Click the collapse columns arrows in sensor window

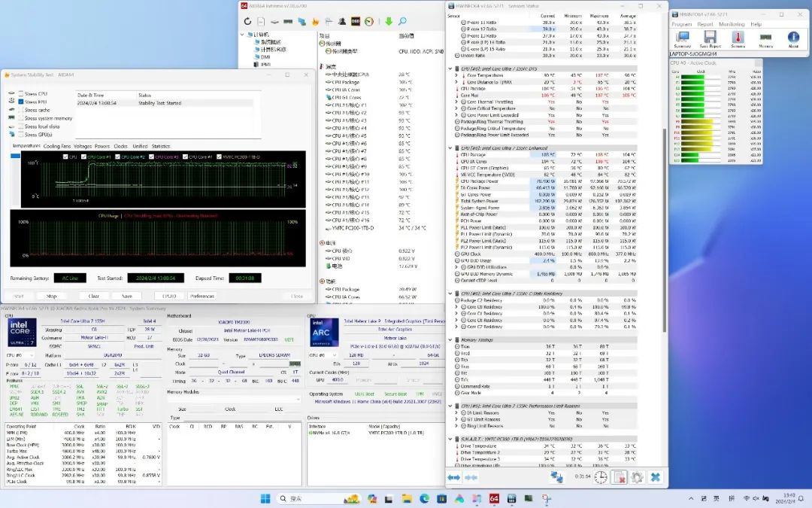point(471,477)
